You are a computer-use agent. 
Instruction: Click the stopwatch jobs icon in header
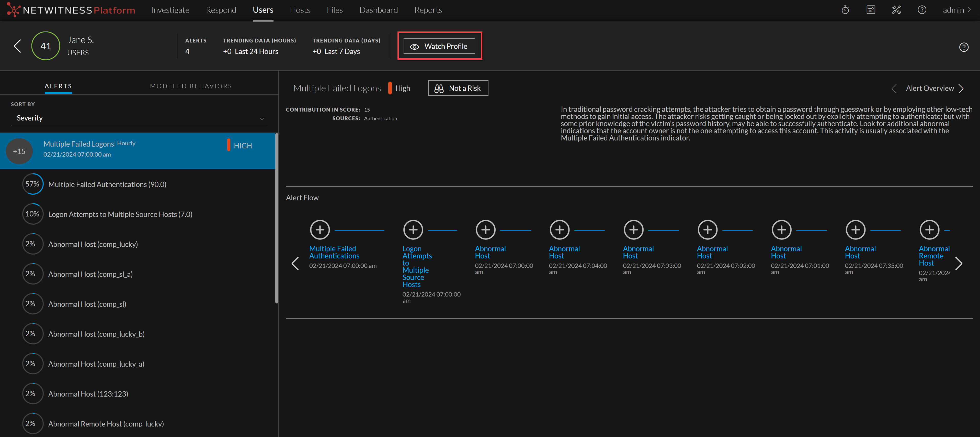tap(845, 10)
